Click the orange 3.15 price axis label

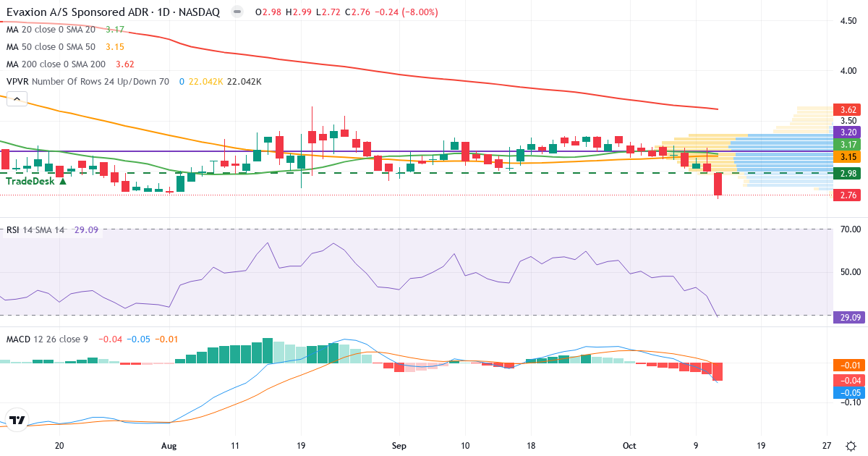pyautogui.click(x=848, y=156)
